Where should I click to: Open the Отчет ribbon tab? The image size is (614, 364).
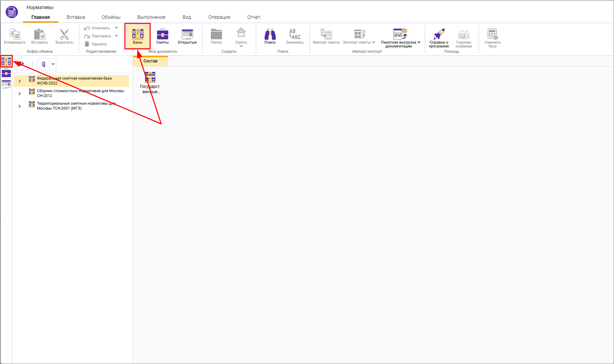pyautogui.click(x=253, y=17)
